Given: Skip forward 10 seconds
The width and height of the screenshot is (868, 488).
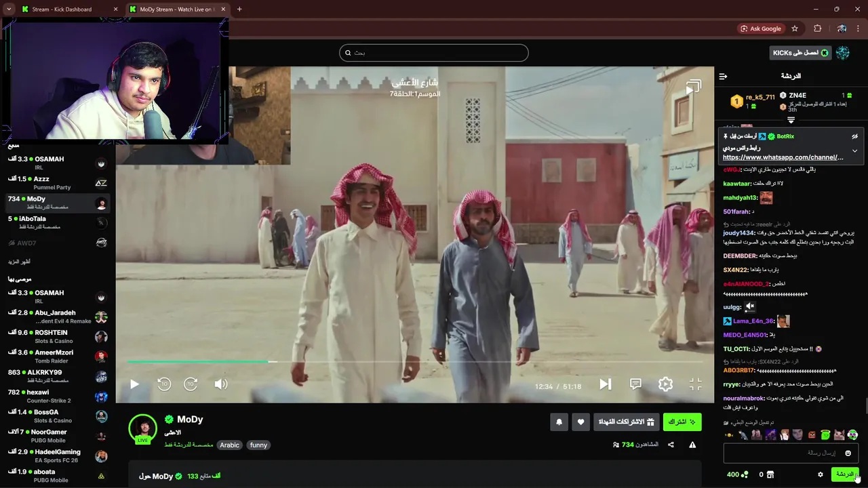Looking at the screenshot, I should (191, 384).
